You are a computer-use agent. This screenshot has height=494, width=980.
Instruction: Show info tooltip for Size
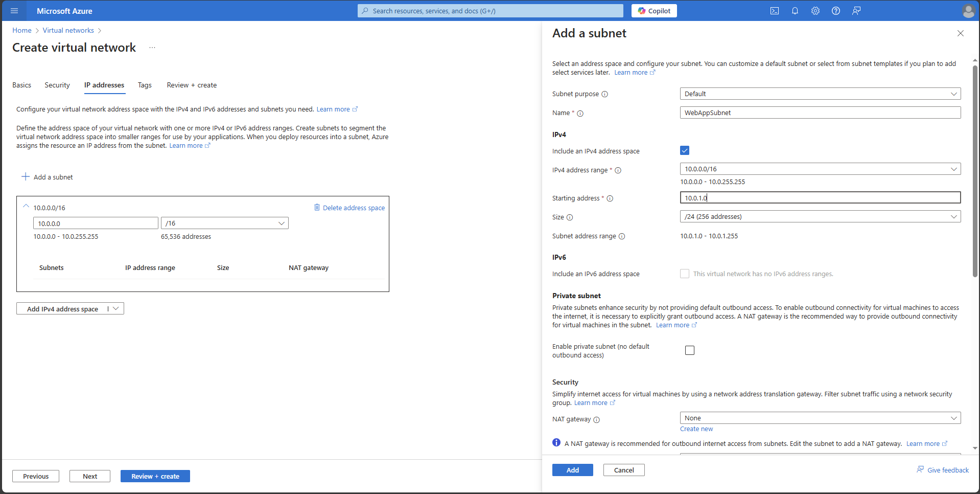click(x=570, y=217)
